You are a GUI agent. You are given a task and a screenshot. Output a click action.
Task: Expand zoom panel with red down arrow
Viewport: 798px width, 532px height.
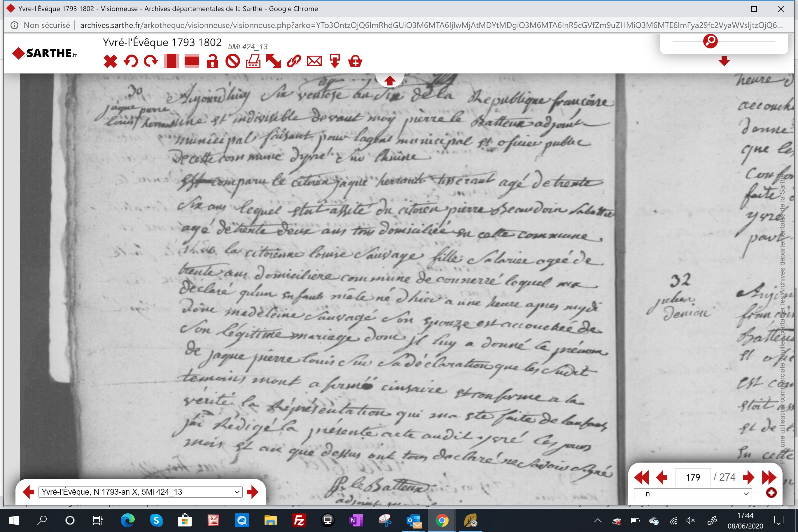[724, 62]
